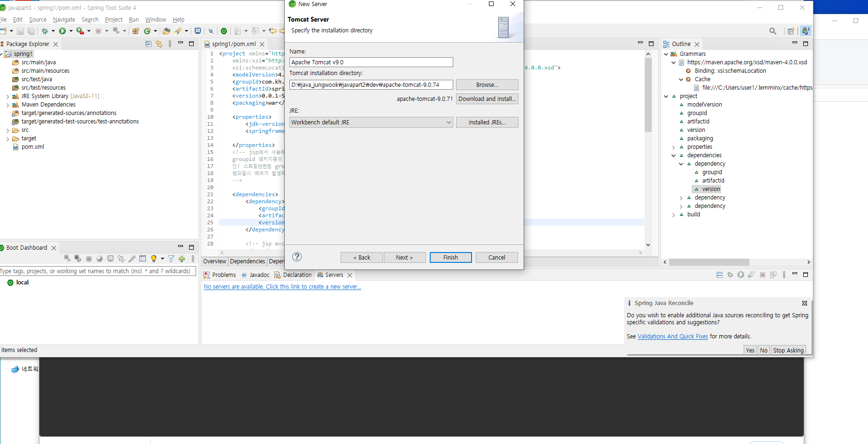The width and height of the screenshot is (868, 444).
Task: Click the console icon in Boot Dashboard
Action: (x=110, y=259)
